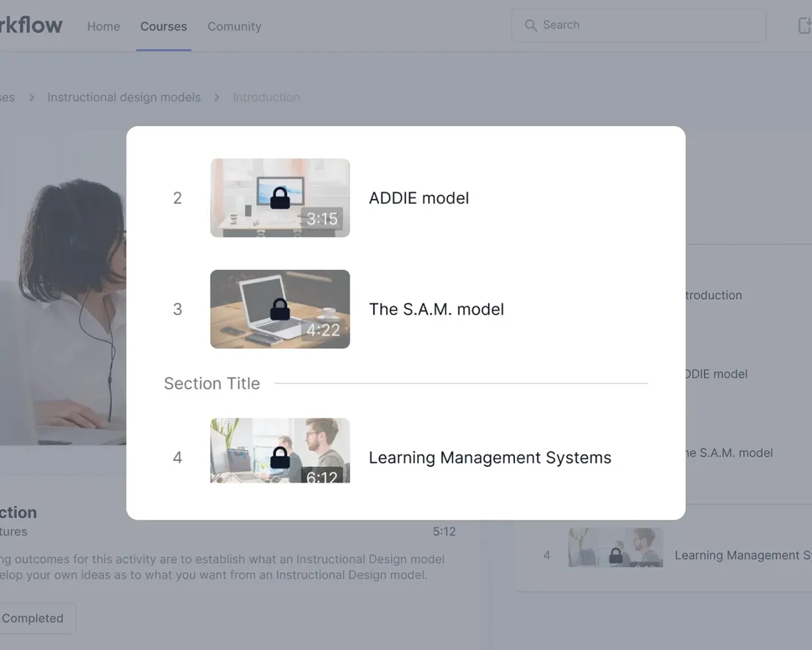Open the Courses navigation tab

tap(163, 27)
